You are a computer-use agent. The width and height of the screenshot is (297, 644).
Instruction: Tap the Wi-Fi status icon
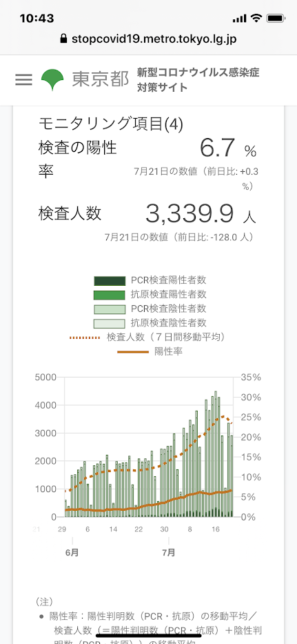[x=256, y=19]
